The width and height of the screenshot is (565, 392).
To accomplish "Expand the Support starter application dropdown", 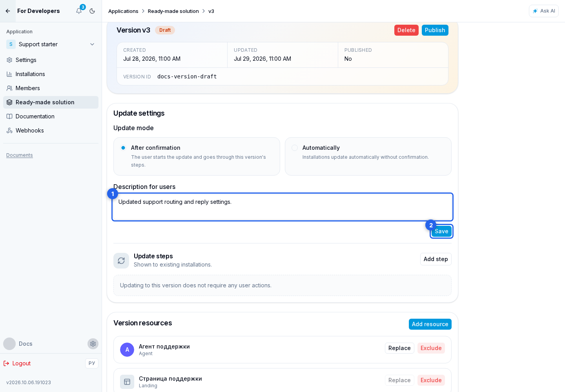I will (51, 44).
